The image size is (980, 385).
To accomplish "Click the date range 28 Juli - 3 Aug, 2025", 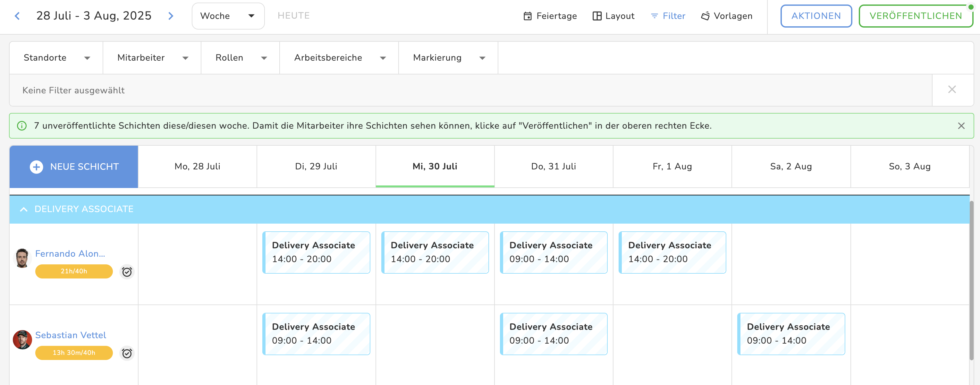I will click(94, 16).
